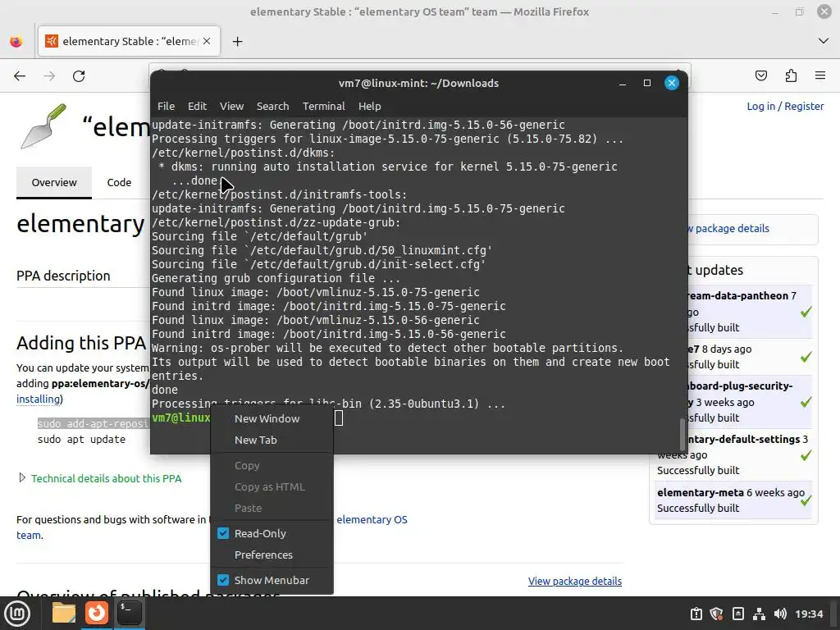Image resolution: width=840 pixels, height=630 pixels.
Task: Reload the page in Firefox
Action: click(x=79, y=76)
